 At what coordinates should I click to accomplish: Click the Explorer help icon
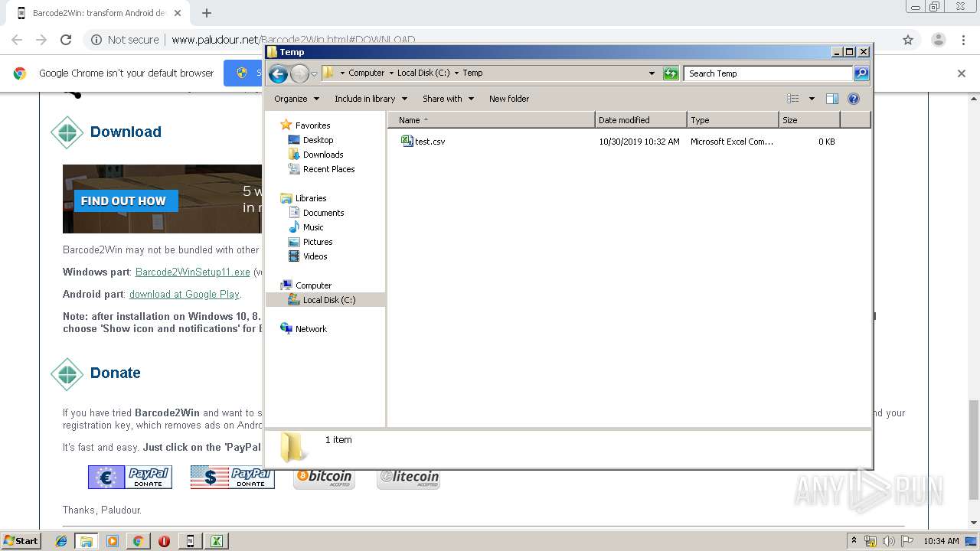[x=854, y=99]
